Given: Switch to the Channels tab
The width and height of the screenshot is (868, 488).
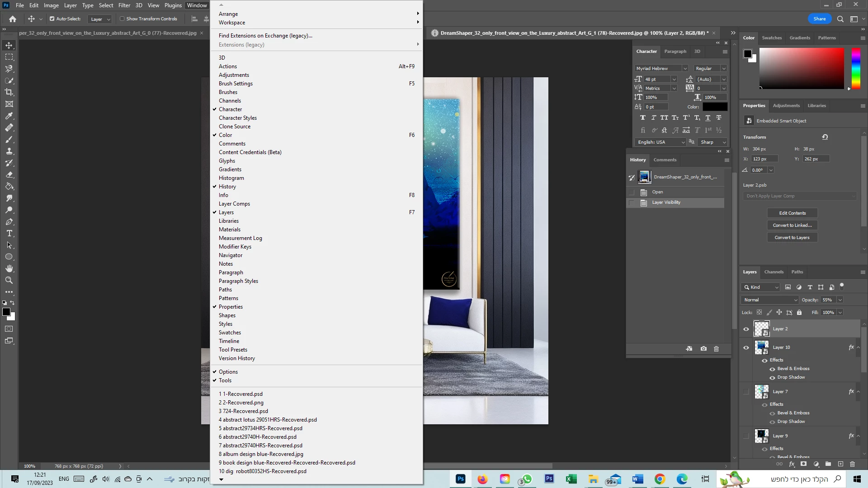Looking at the screenshot, I should click(x=774, y=272).
